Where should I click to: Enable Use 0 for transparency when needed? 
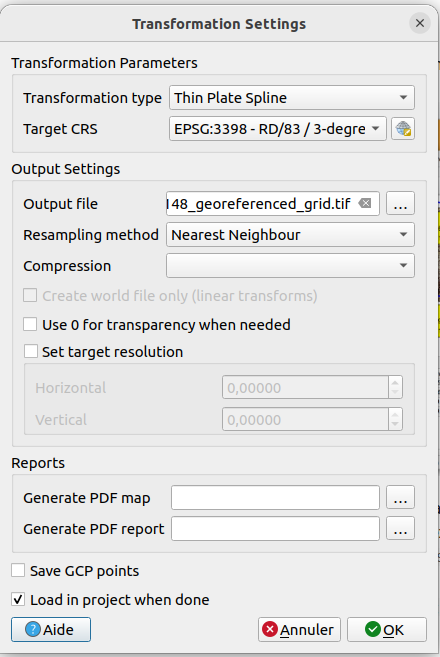30,324
